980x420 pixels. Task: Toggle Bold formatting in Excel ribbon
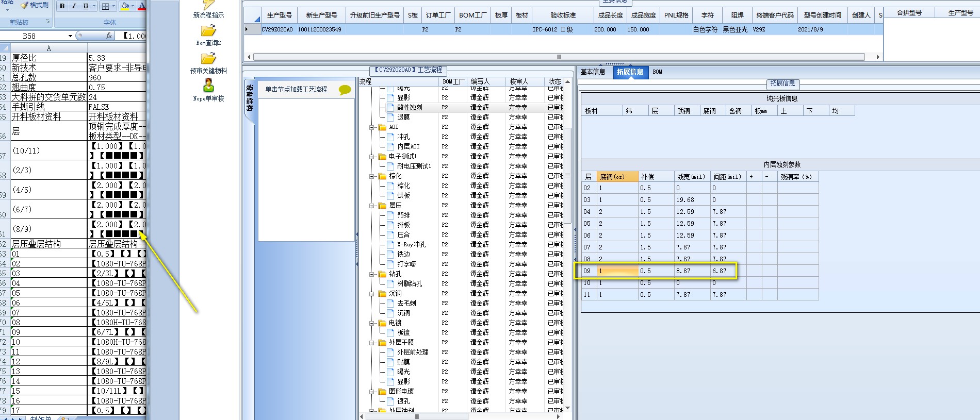point(62,6)
